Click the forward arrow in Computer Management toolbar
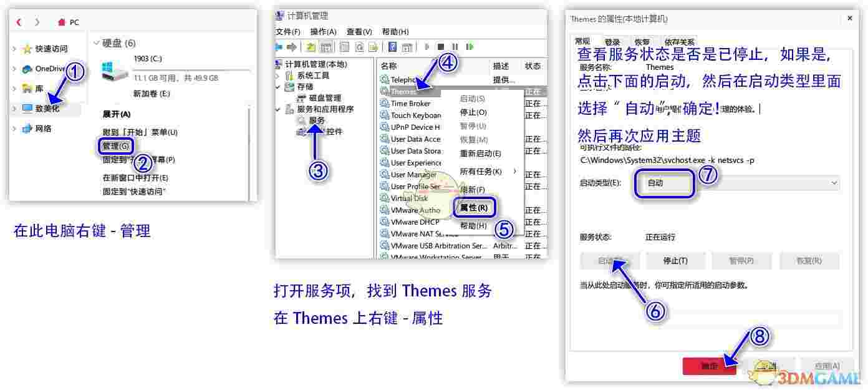This screenshot has height=390, width=868. tap(291, 46)
